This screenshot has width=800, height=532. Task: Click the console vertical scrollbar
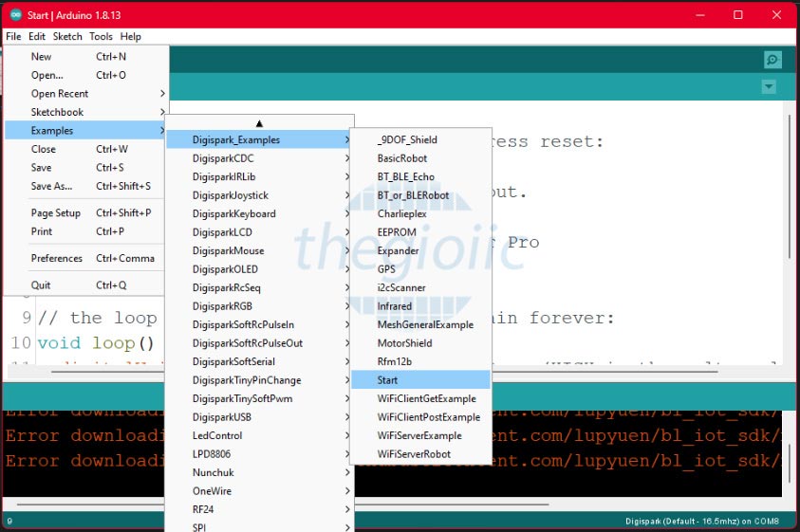coord(790,463)
